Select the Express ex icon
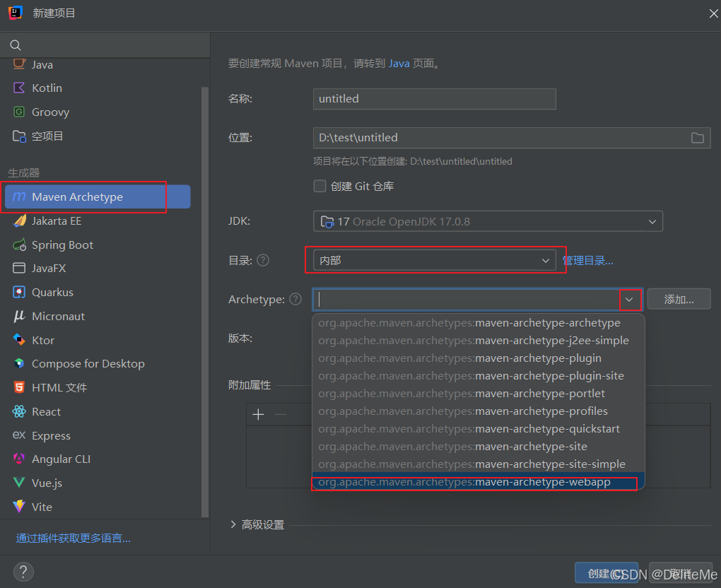This screenshot has height=588, width=721. tap(19, 435)
